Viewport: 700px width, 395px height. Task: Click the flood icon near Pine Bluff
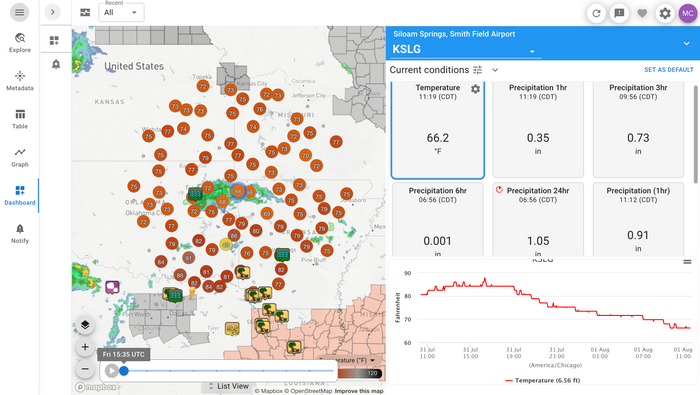point(282,255)
